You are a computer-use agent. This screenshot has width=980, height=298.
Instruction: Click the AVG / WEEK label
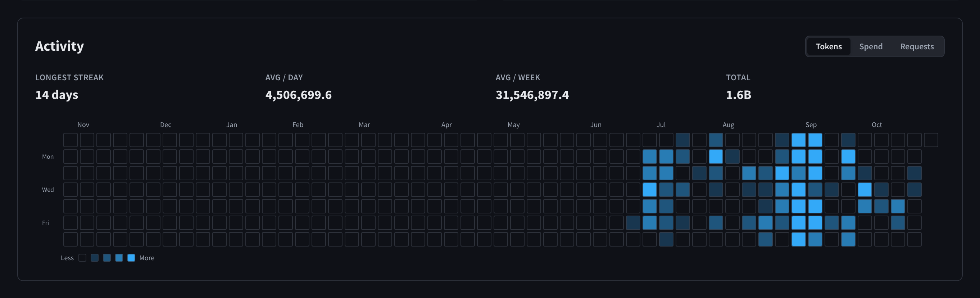pos(517,77)
